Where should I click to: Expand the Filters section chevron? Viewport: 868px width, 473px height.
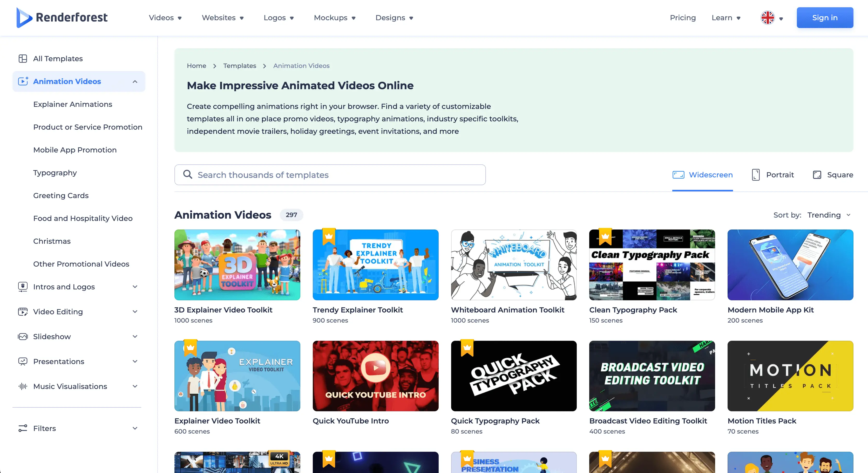(x=135, y=428)
